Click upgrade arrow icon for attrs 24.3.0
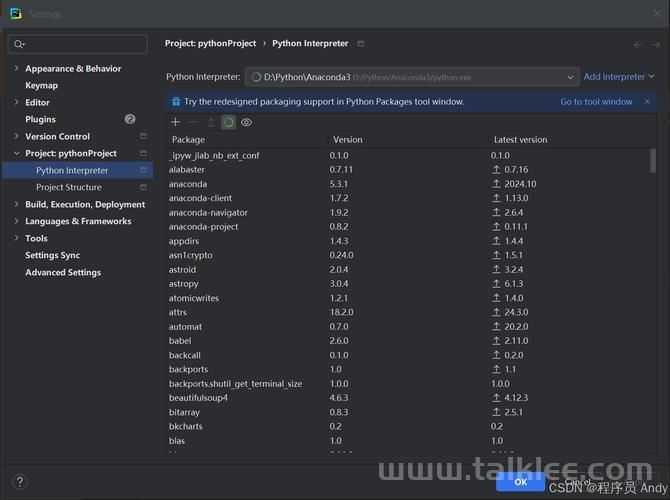The image size is (670, 500). (496, 312)
